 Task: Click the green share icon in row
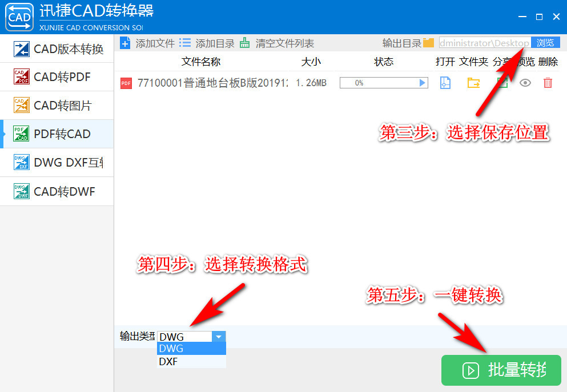(502, 83)
